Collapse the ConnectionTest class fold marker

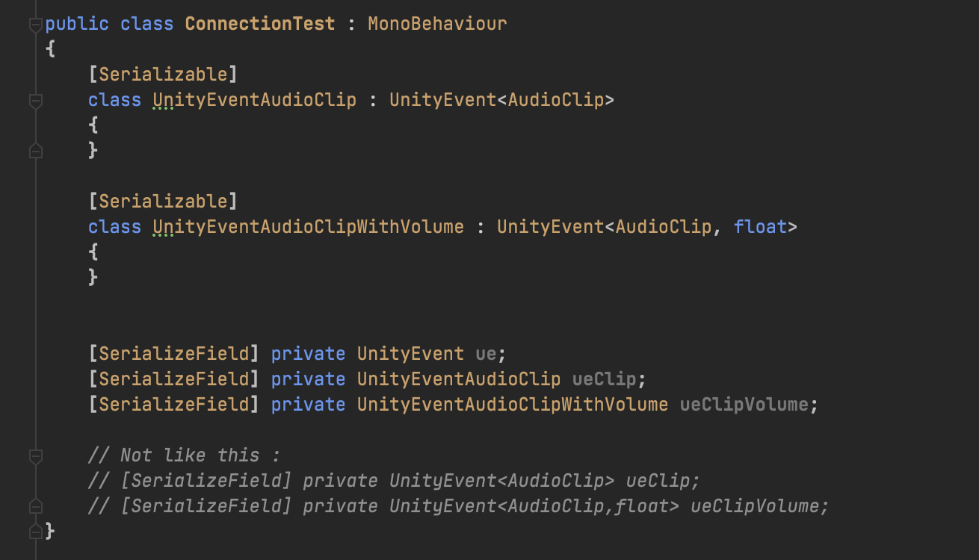coord(35,25)
